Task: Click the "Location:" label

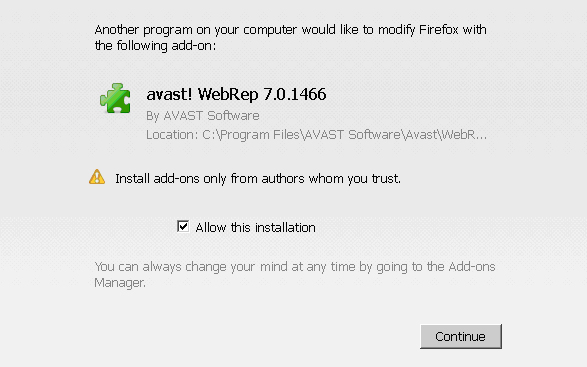Action: (x=172, y=134)
